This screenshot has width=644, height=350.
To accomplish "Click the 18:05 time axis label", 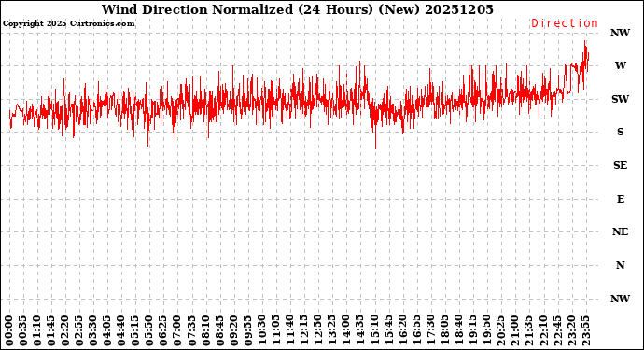I will coord(444,331).
